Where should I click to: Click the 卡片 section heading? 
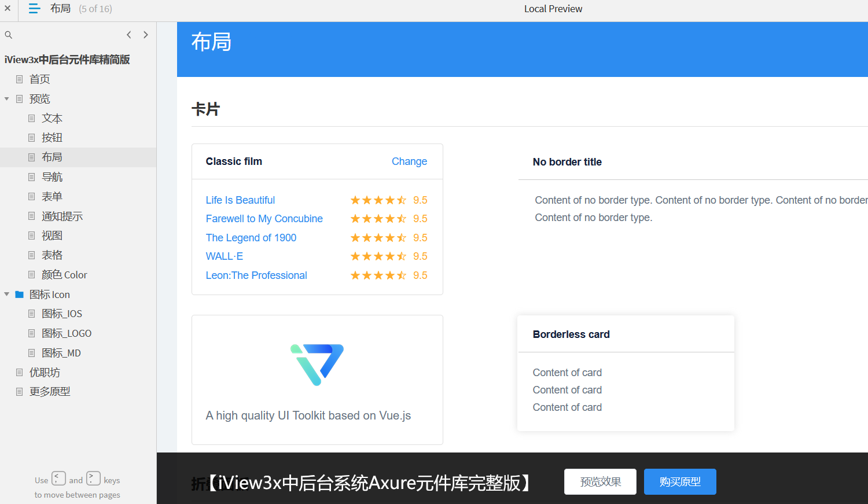click(206, 109)
